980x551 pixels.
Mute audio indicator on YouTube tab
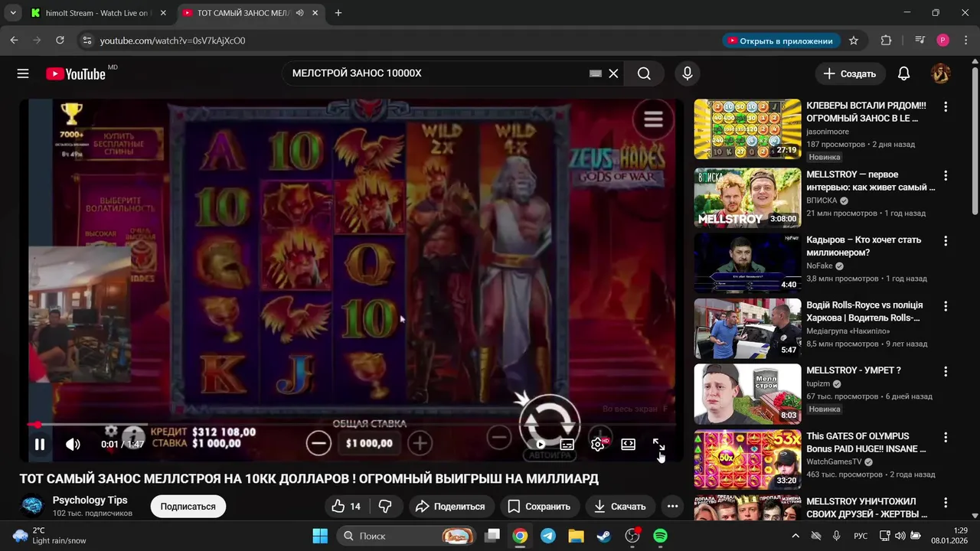pos(299,13)
